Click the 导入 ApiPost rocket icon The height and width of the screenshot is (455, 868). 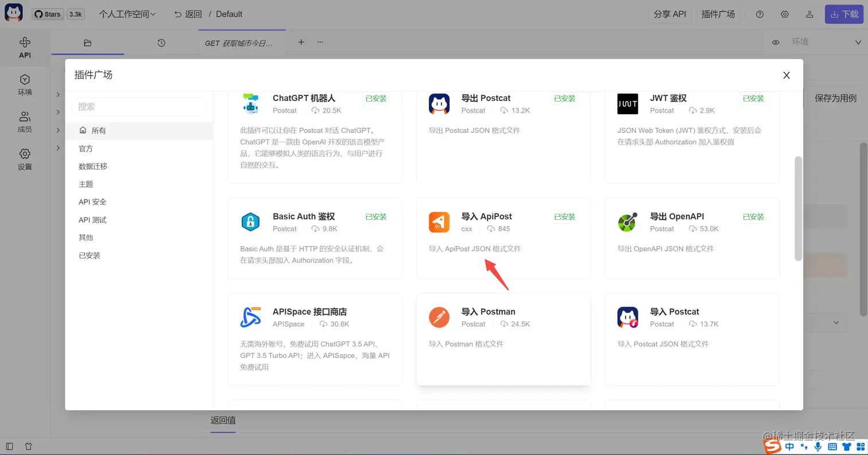point(439,222)
